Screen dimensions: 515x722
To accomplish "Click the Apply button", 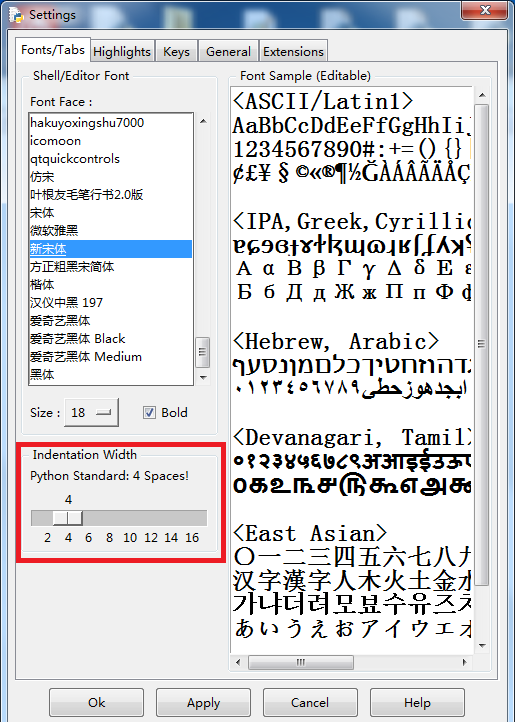I will pos(203,703).
